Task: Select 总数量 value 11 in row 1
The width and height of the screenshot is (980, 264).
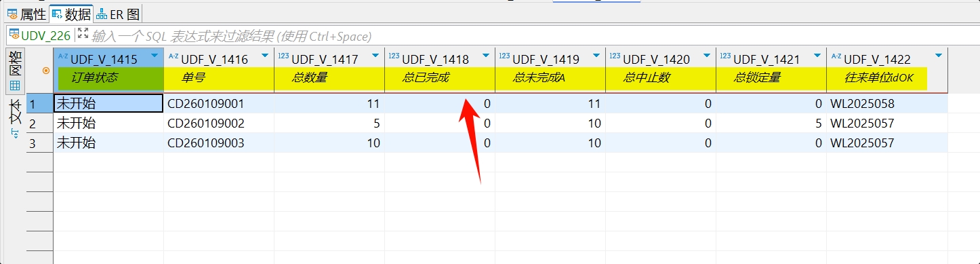Action: click(329, 104)
